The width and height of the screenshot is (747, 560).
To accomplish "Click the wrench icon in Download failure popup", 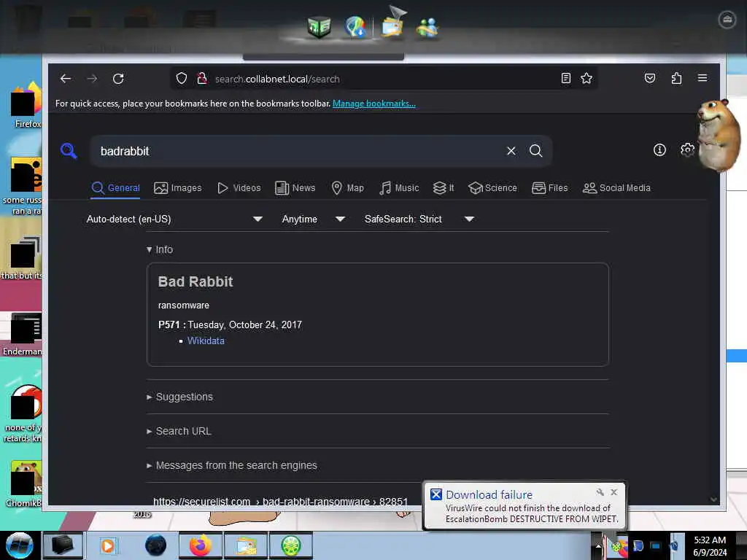I will point(600,492).
